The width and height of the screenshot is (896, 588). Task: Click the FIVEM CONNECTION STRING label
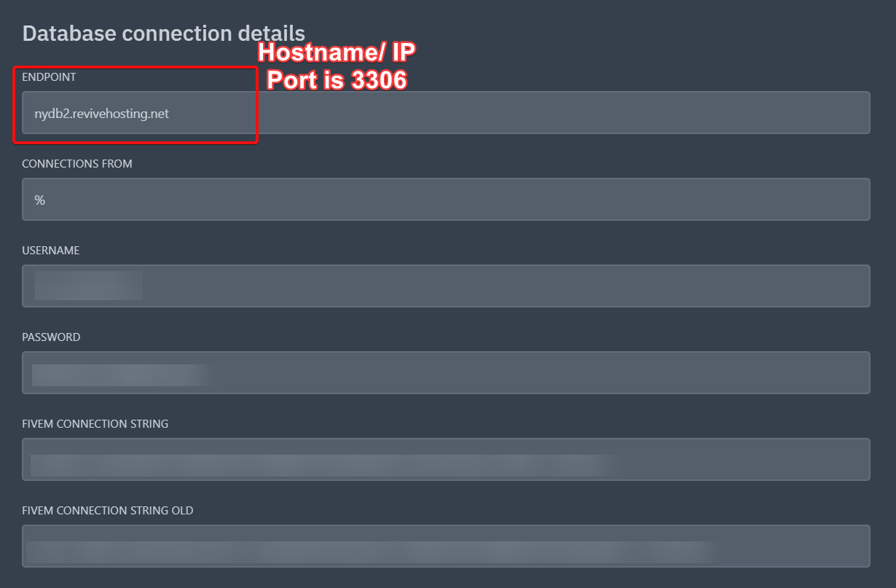(x=95, y=423)
